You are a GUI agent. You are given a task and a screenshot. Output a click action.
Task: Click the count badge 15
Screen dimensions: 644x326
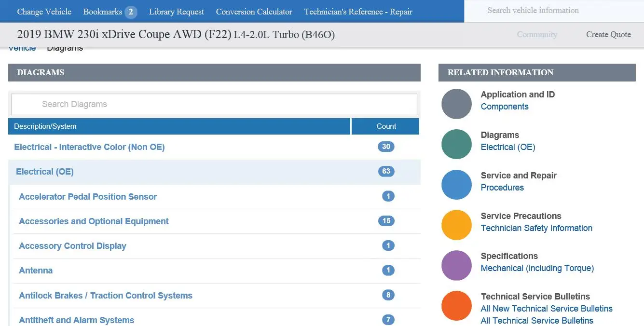[x=386, y=221]
